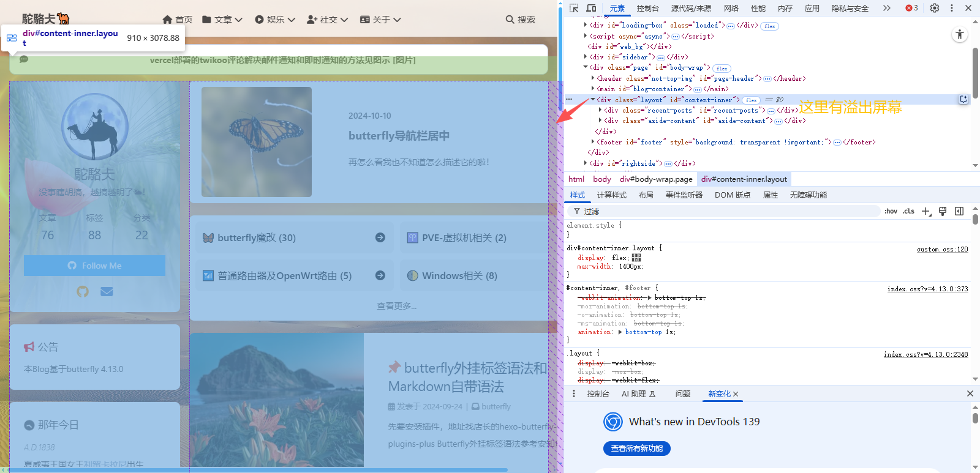Image resolution: width=980 pixels, height=473 pixels.
Task: Click the search magnifier on blog navbar
Action: coord(510,20)
